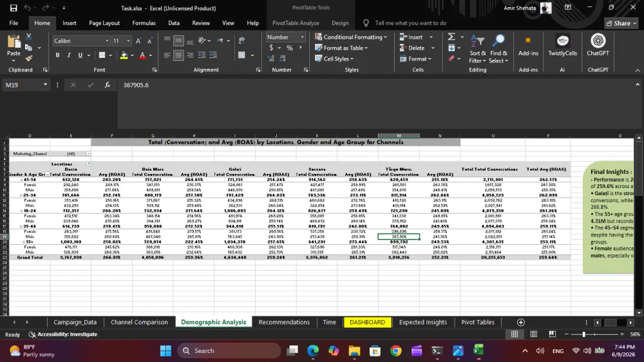This screenshot has height=362, width=644.
Task: Apply Percent Style format
Action: coord(290,48)
